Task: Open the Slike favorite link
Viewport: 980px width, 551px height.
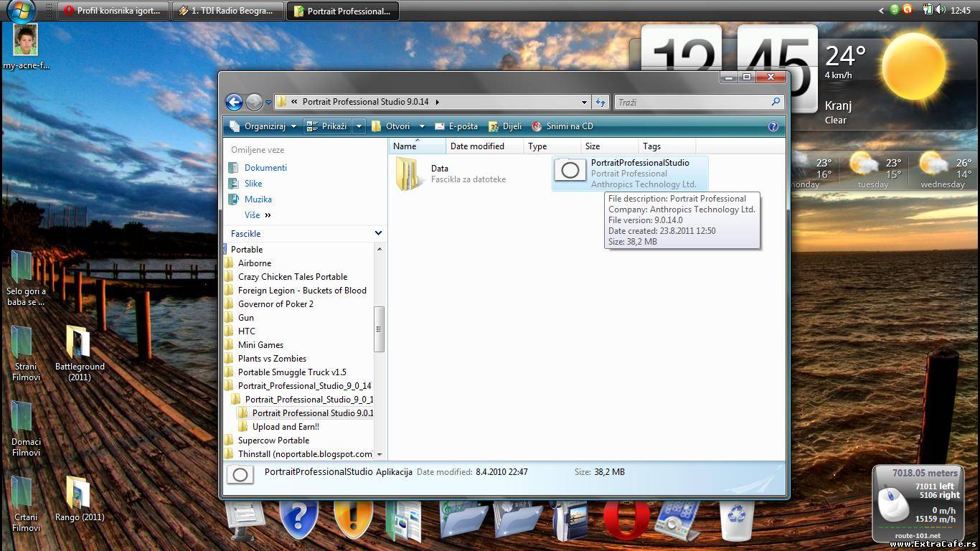Action: click(253, 184)
